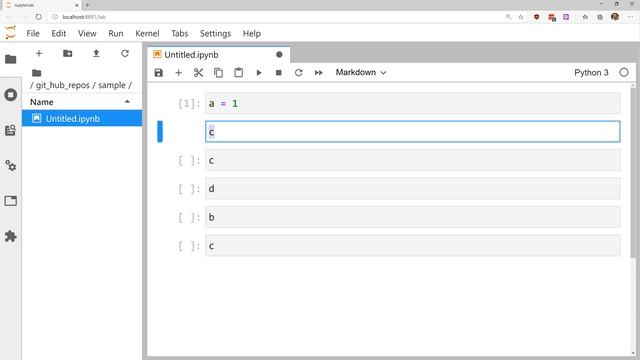640x360 pixels.
Task: Go to root folder icon in breadcrumb
Action: click(x=37, y=73)
